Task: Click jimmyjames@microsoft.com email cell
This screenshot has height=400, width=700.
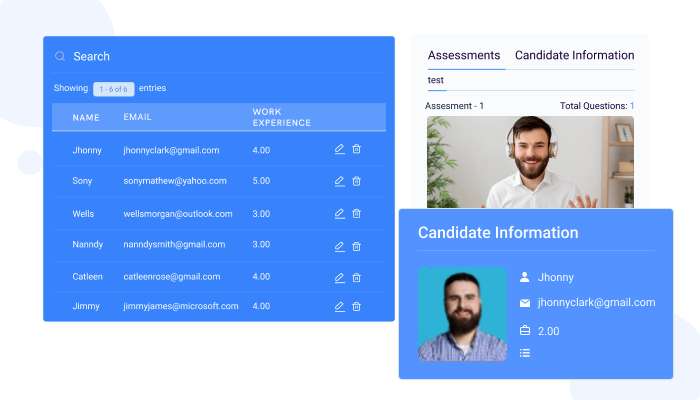Action: (x=181, y=306)
